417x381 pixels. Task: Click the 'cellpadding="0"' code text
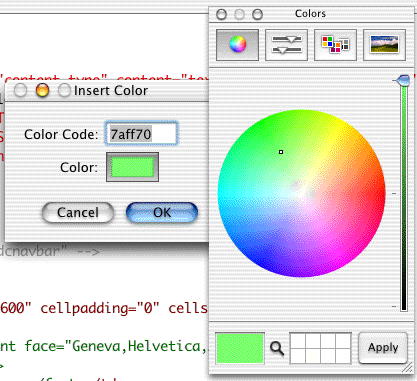tap(101, 308)
